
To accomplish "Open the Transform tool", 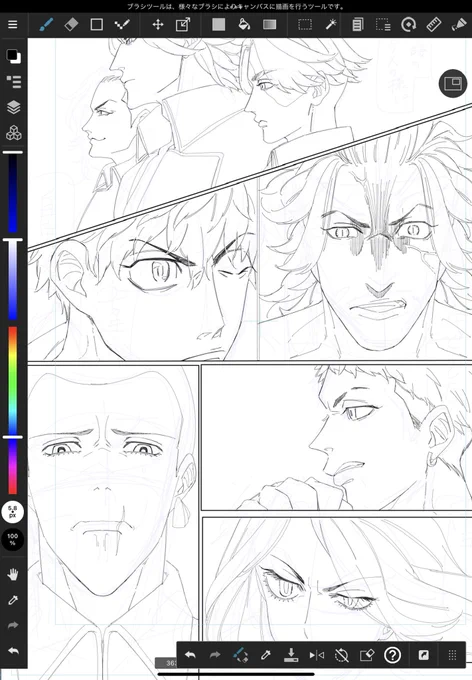I will [183, 24].
